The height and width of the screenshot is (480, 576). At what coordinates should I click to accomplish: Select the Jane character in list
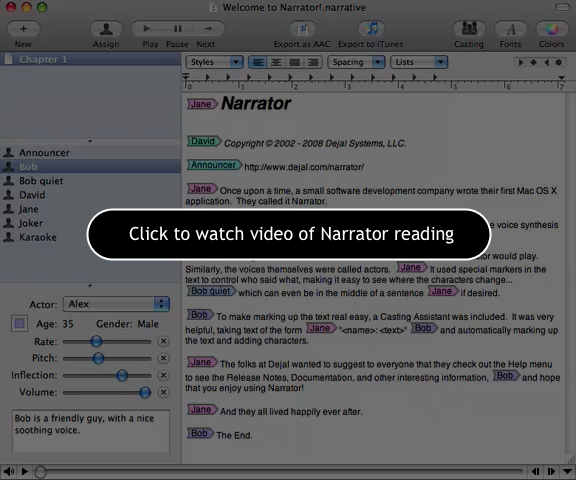point(90,209)
